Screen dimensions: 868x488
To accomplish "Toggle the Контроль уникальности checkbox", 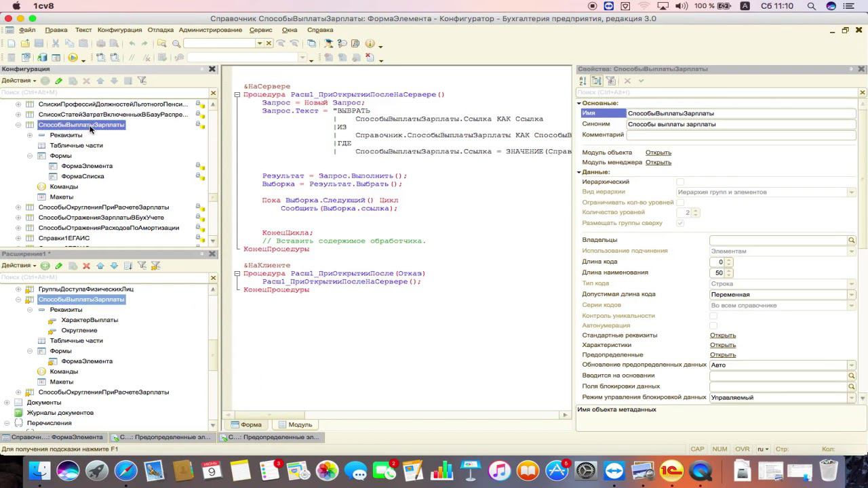I will [x=713, y=316].
